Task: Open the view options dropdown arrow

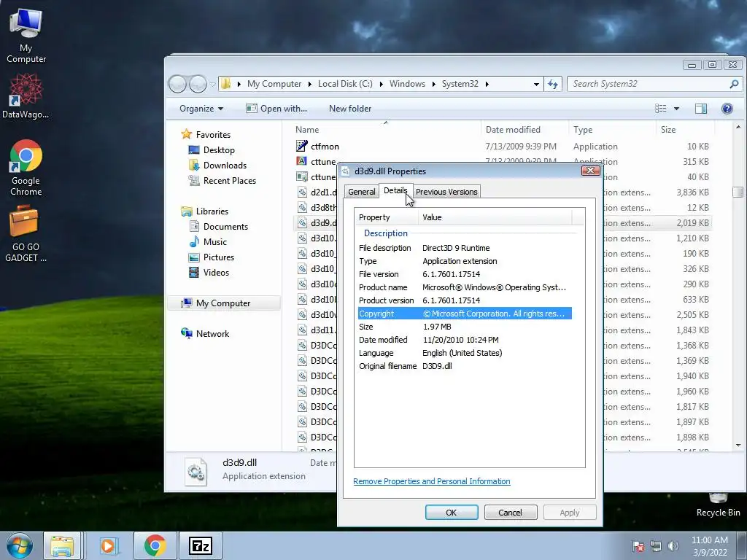Action: pyautogui.click(x=676, y=109)
